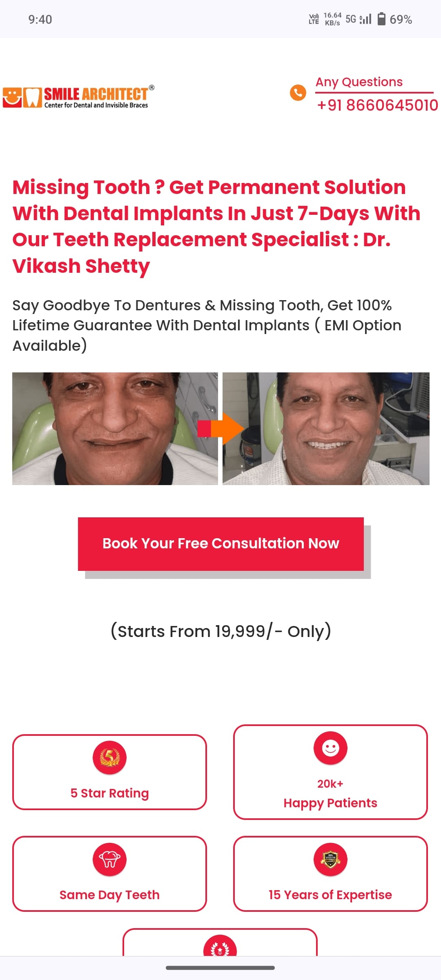Tap the orange phone call icon

click(x=298, y=93)
